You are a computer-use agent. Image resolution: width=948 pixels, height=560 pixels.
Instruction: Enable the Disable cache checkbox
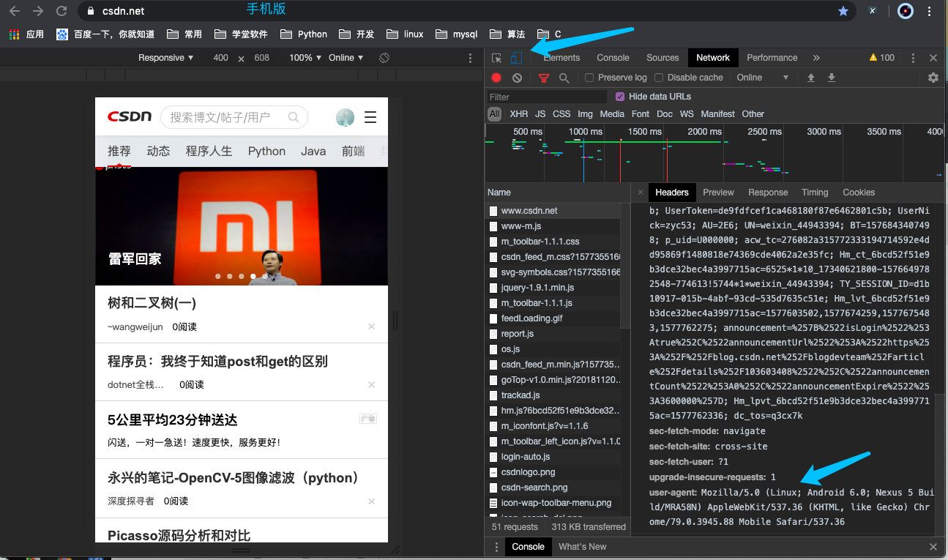tap(658, 78)
